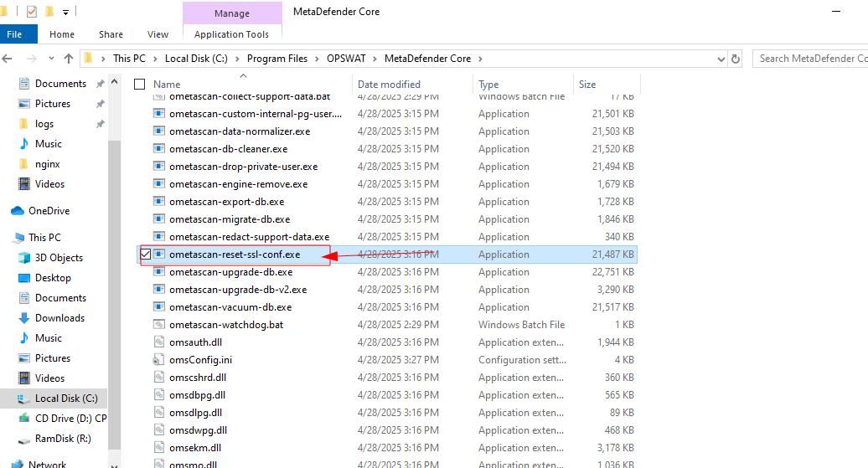868x468 pixels.
Task: Click New Folder icon in title bar
Action: point(49,11)
